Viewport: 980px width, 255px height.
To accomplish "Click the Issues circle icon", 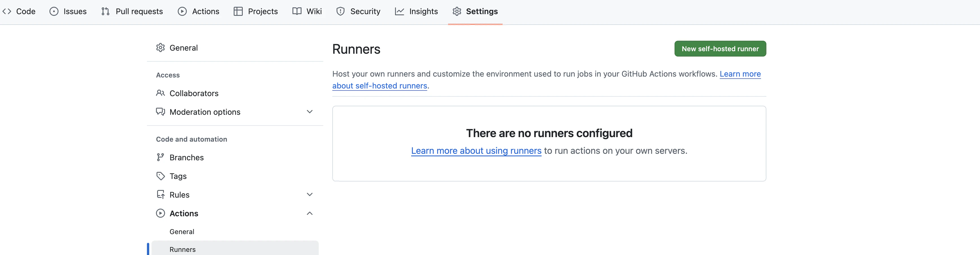I will (54, 11).
